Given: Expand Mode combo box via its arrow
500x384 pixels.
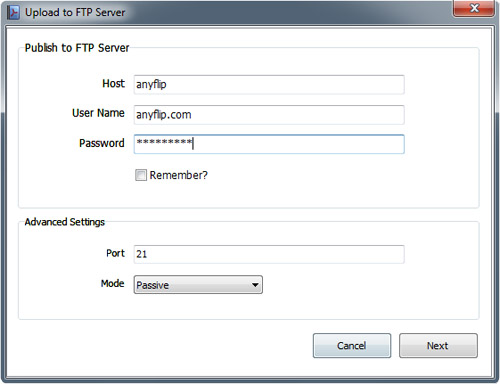Looking at the screenshot, I should coord(255,285).
